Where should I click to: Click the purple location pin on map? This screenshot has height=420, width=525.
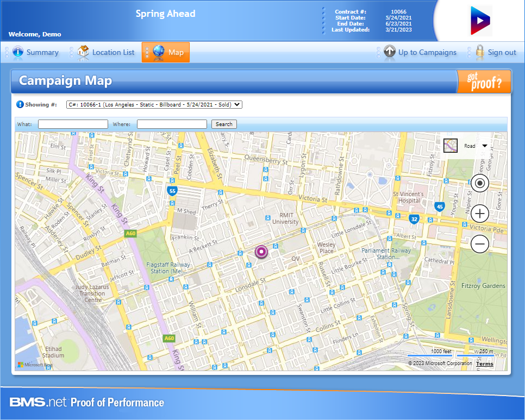(x=261, y=252)
